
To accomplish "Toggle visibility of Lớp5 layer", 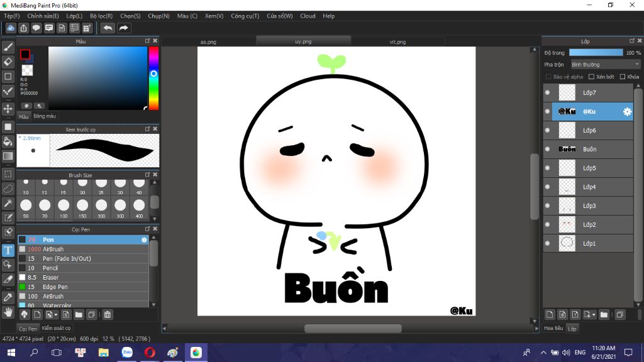I will [548, 168].
